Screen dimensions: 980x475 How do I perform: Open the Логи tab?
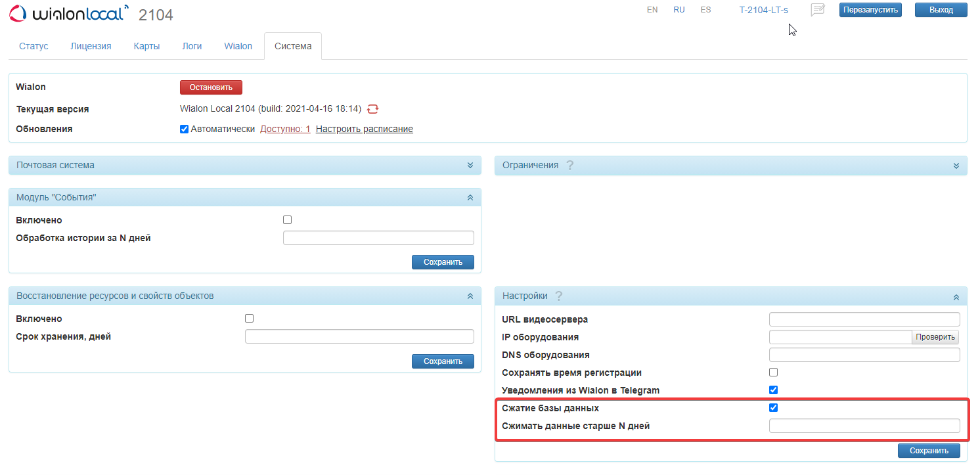pyautogui.click(x=192, y=46)
